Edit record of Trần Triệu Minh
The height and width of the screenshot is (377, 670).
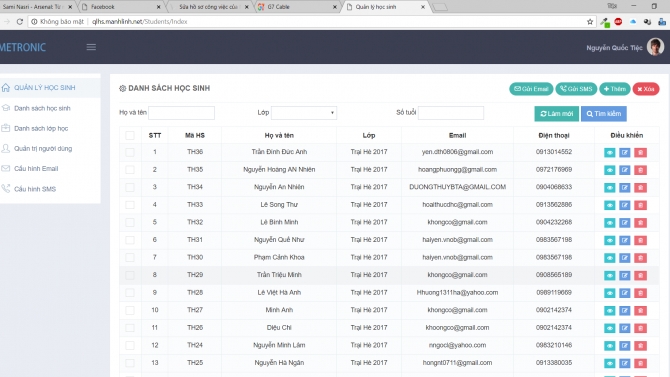click(x=625, y=275)
